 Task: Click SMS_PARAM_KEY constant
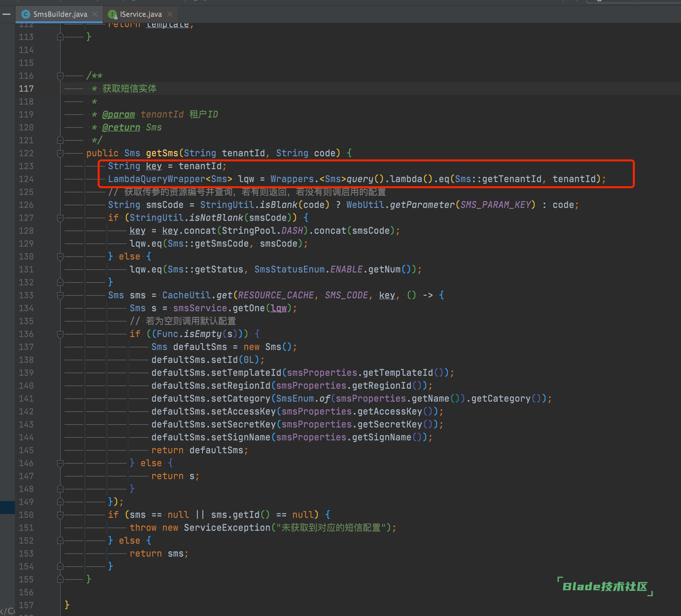(x=495, y=205)
